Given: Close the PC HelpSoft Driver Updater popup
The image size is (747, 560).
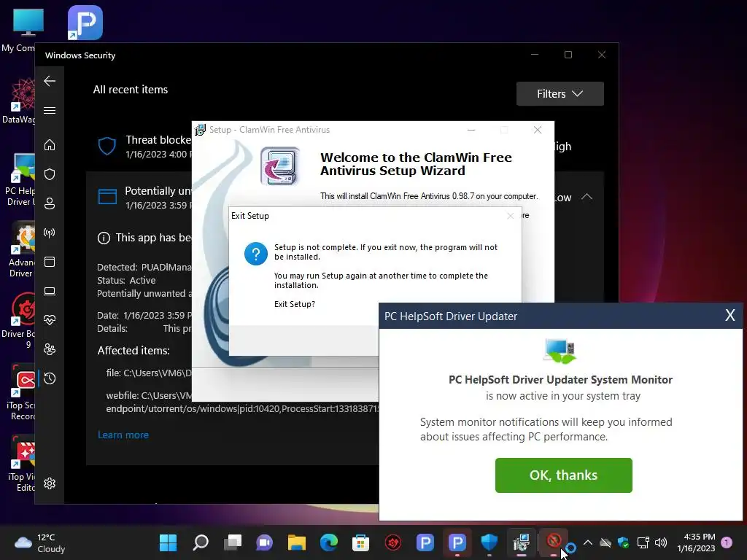Looking at the screenshot, I should click(729, 315).
